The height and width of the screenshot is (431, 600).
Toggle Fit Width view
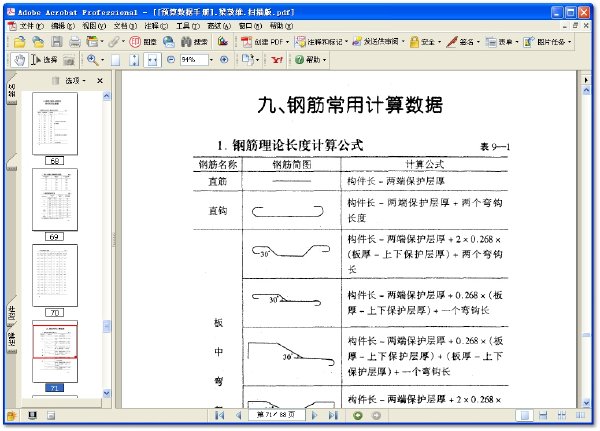(x=152, y=60)
